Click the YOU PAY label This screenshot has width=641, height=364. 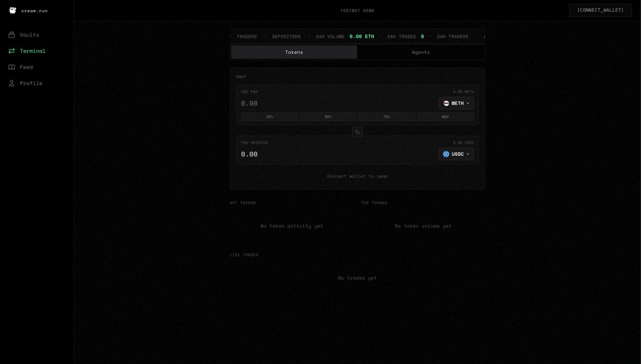pos(249,92)
